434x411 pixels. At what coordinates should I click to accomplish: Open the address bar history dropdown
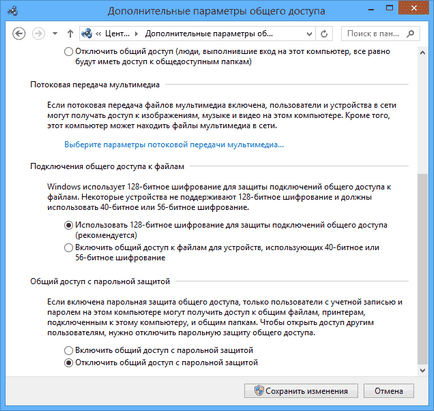click(309, 34)
